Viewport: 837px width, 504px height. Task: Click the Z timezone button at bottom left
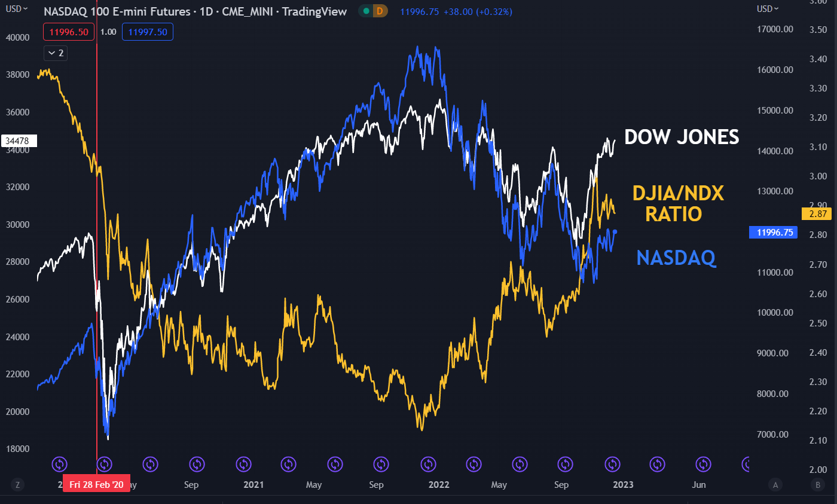coord(18,485)
